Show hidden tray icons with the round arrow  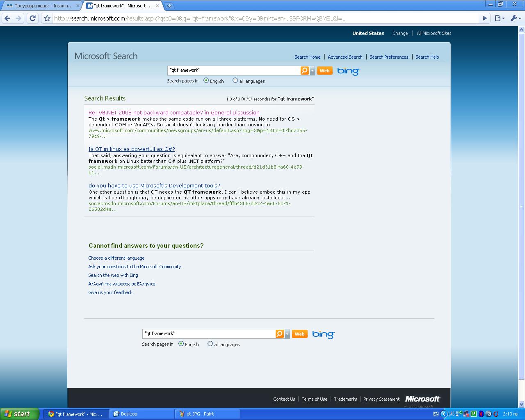444,414
